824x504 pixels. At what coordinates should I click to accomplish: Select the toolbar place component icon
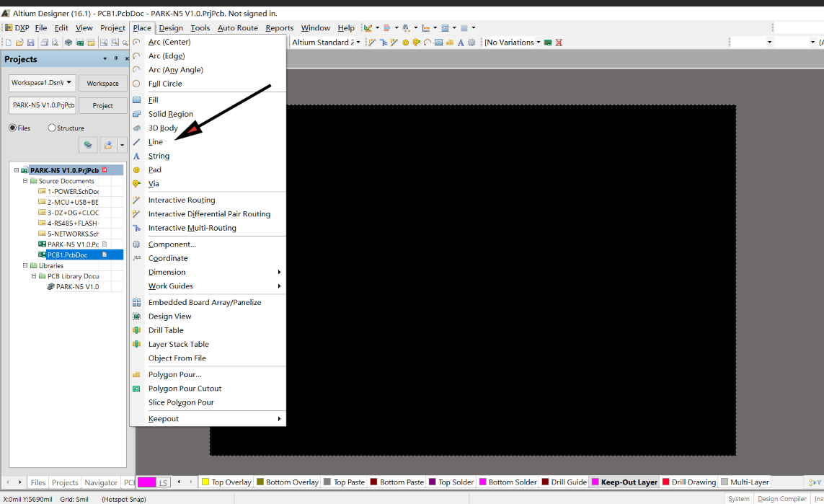coord(471,43)
